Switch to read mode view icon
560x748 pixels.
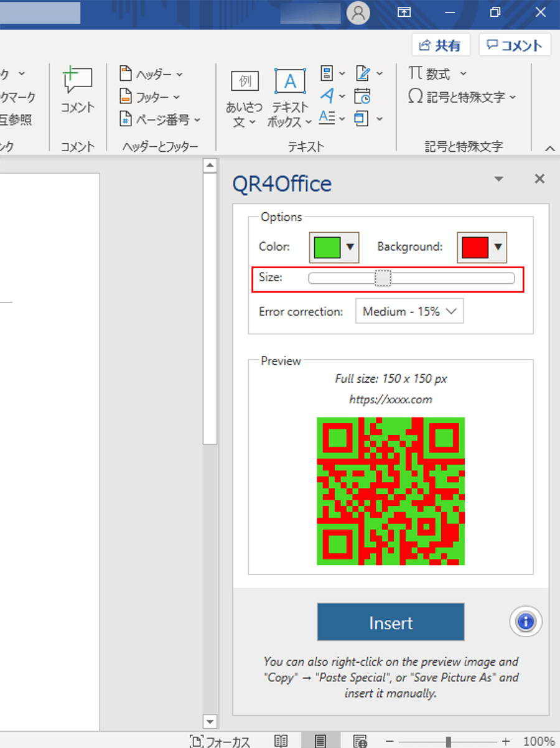coord(281,741)
